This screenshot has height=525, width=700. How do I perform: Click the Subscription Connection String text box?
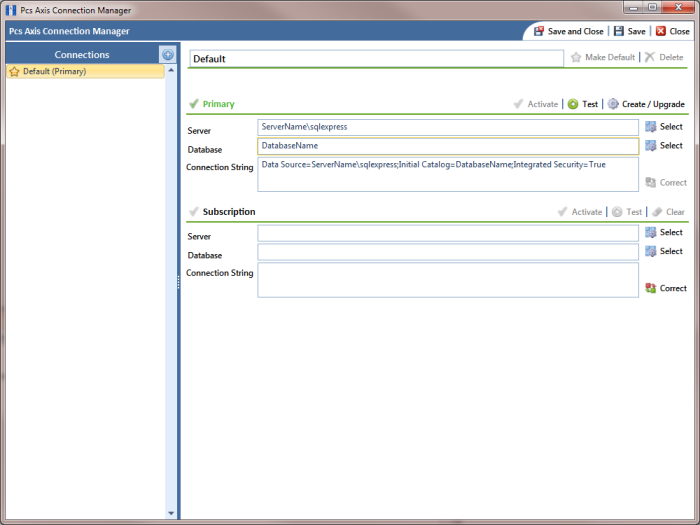click(x=448, y=280)
